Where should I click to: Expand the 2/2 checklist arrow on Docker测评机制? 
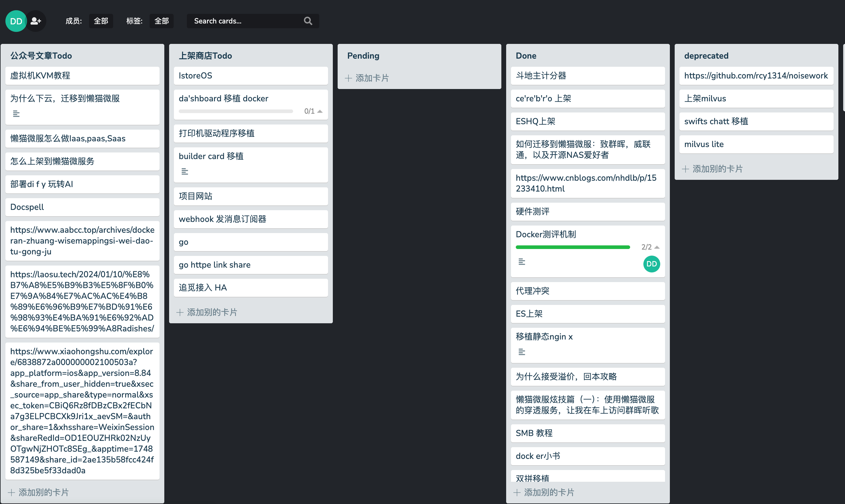coord(657,247)
